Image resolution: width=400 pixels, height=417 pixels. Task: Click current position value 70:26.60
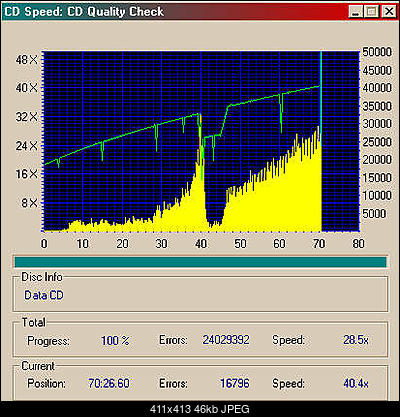tap(109, 383)
